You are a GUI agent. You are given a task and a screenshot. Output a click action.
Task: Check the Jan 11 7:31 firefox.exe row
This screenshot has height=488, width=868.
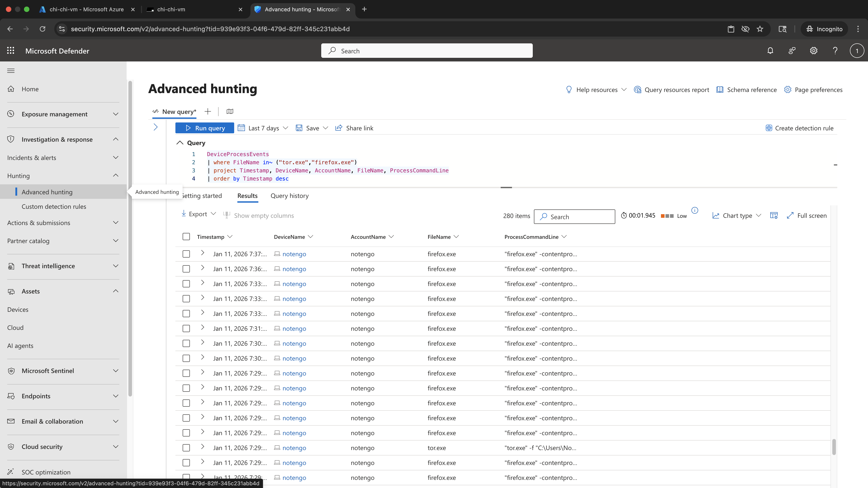coord(186,328)
